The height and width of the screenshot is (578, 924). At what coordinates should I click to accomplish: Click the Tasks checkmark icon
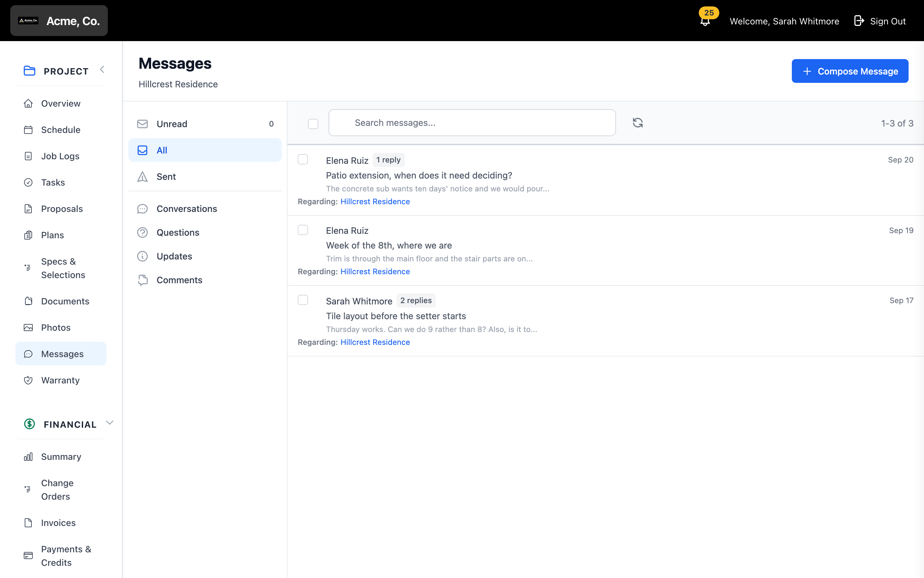[28, 183]
